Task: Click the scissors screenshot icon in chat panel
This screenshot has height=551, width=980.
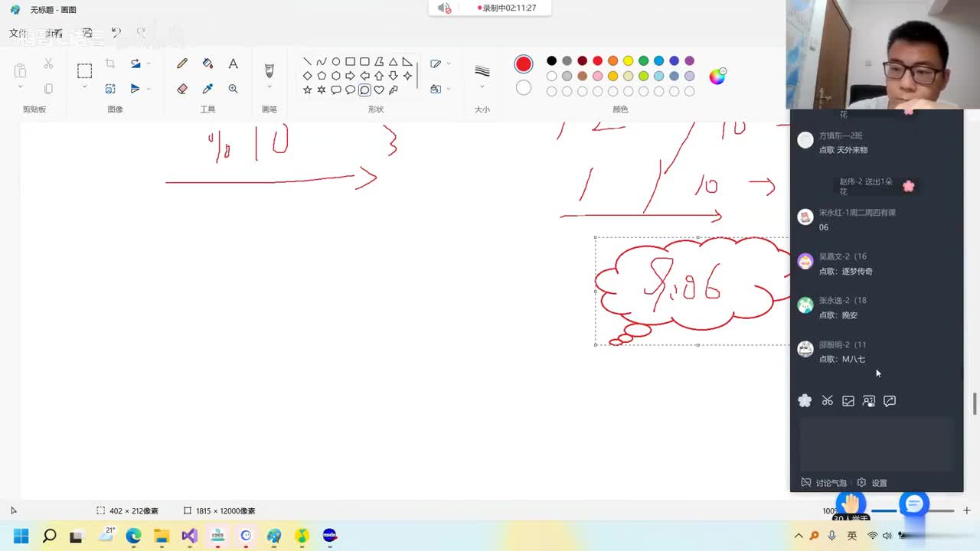Action: tap(827, 400)
